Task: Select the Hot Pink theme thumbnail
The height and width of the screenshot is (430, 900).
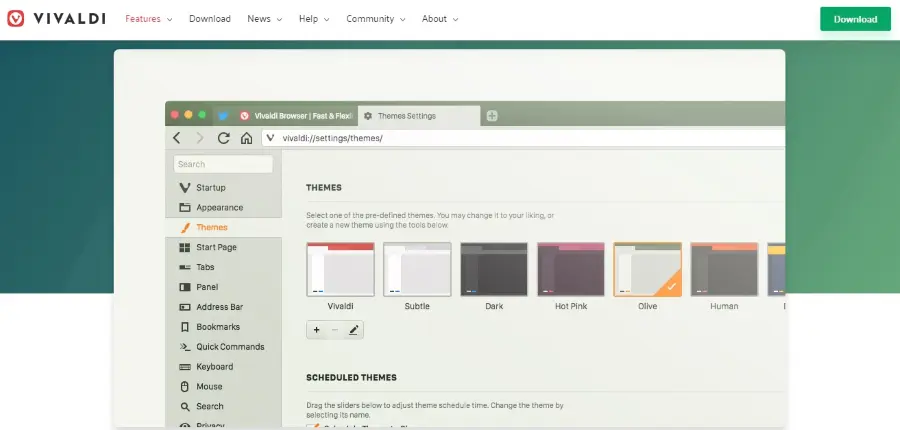Action: [571, 269]
